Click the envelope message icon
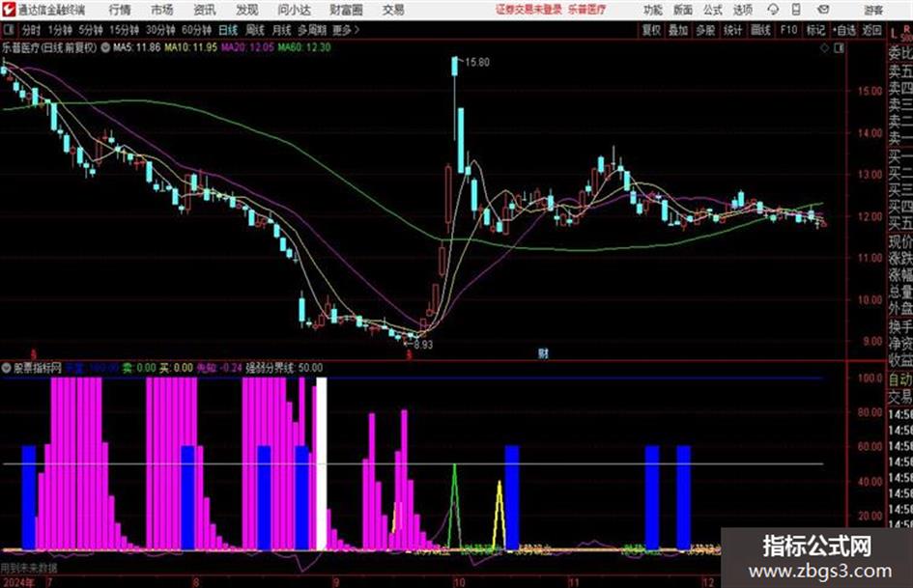913x588 pixels. tap(823, 10)
